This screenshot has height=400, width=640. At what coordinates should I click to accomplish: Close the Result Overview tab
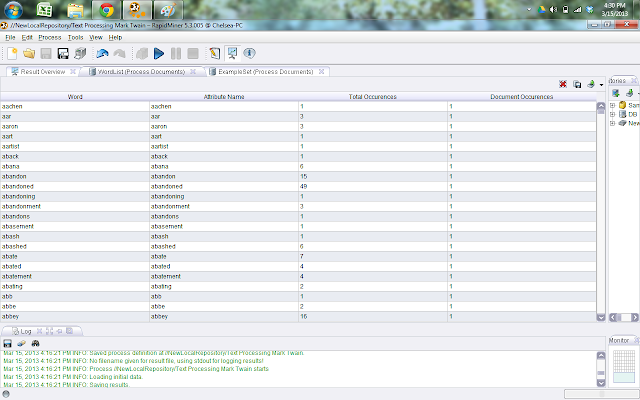coord(73,71)
